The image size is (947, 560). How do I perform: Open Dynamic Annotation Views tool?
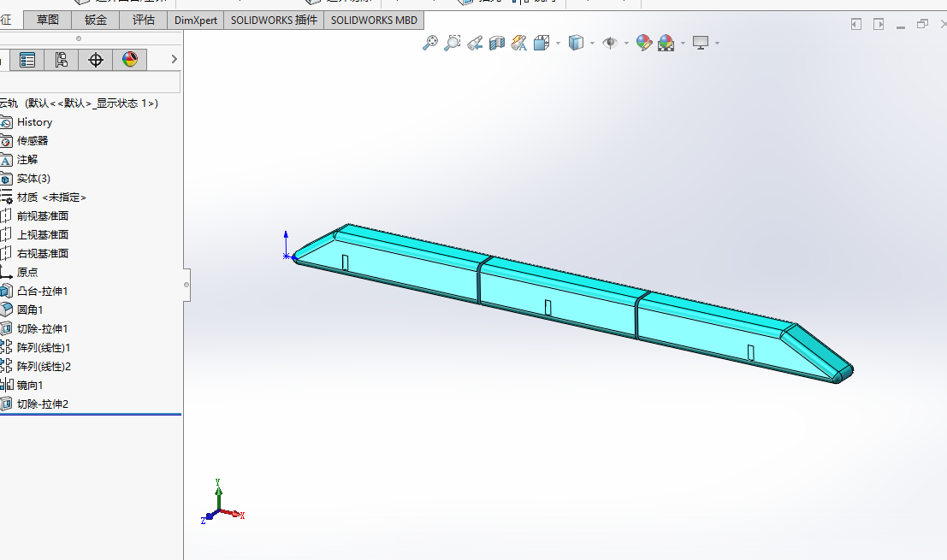pos(518,43)
